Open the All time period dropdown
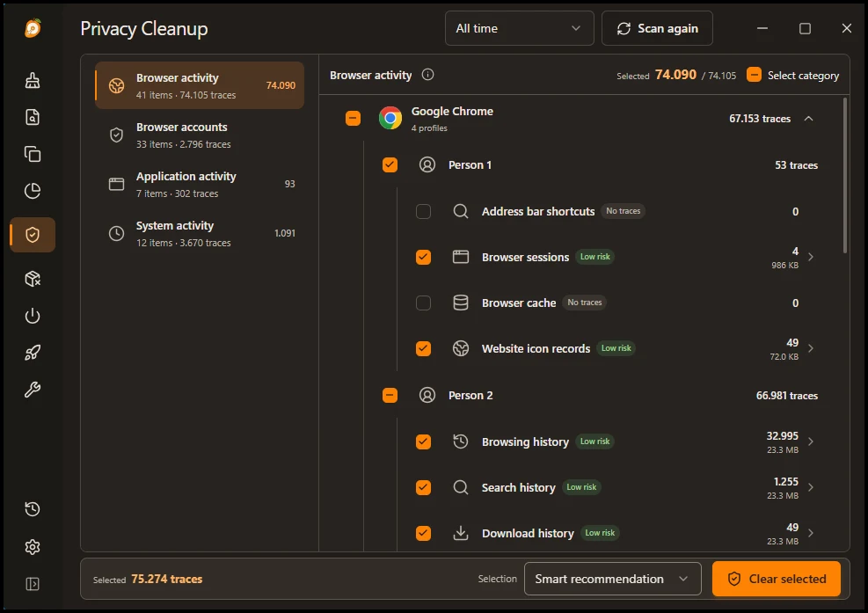 pos(519,28)
